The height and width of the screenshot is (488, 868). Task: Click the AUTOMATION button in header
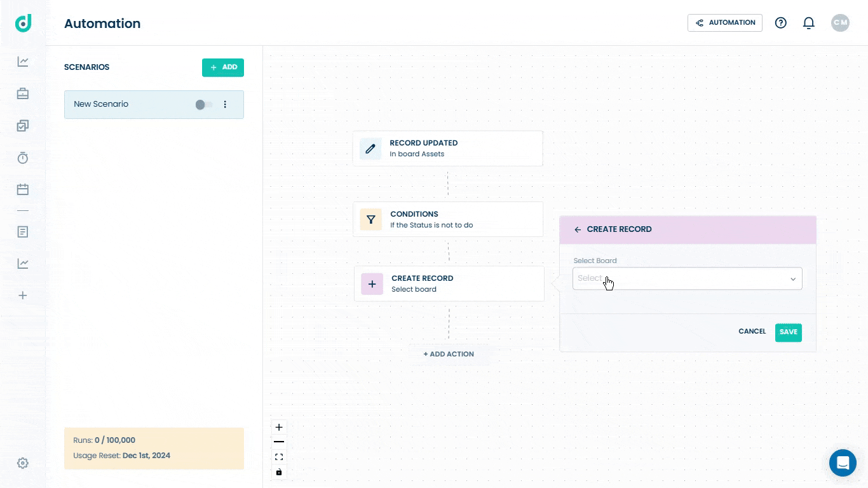[725, 23]
